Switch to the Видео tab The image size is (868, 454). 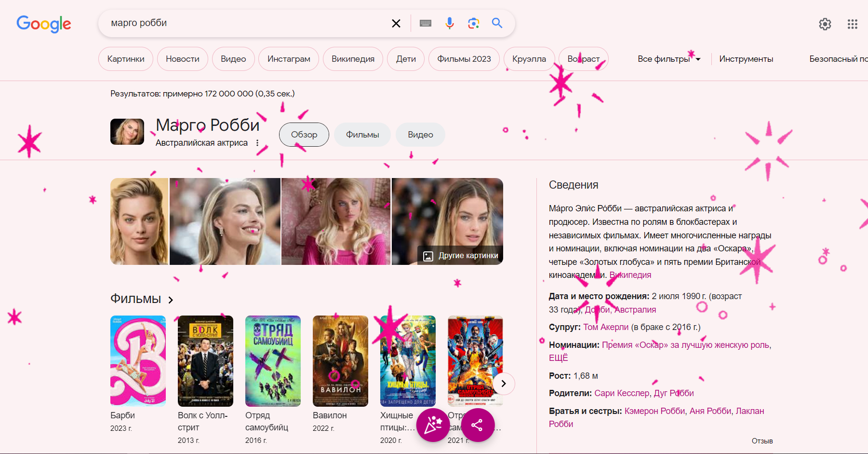420,135
